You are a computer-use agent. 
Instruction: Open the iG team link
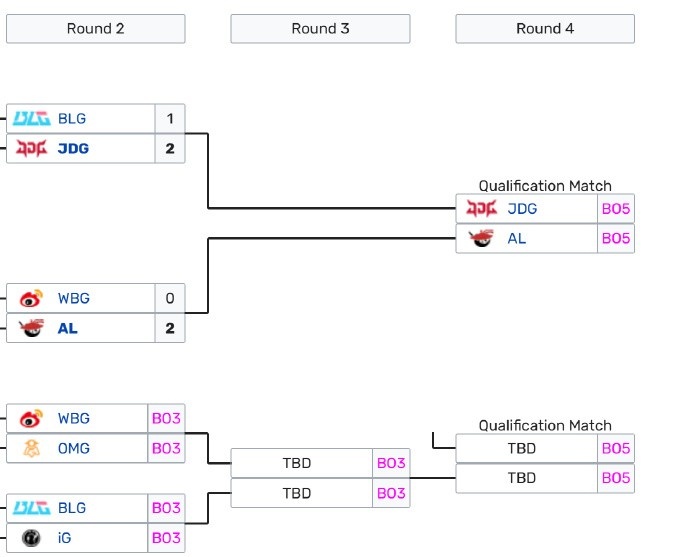(65, 538)
